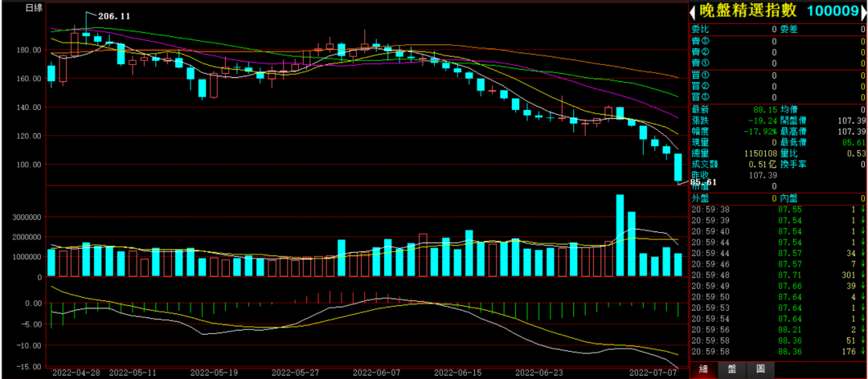
Task: Click the 賣② order row
Action: (x=778, y=52)
